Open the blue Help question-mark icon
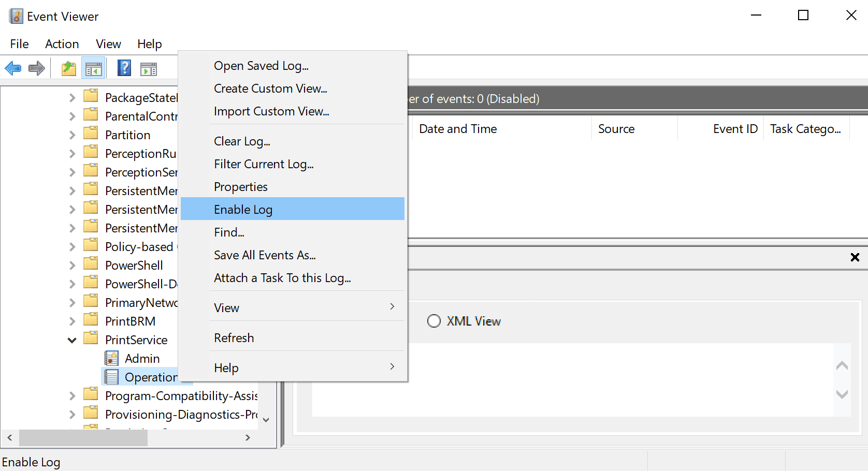The width and height of the screenshot is (868, 471). [124, 68]
